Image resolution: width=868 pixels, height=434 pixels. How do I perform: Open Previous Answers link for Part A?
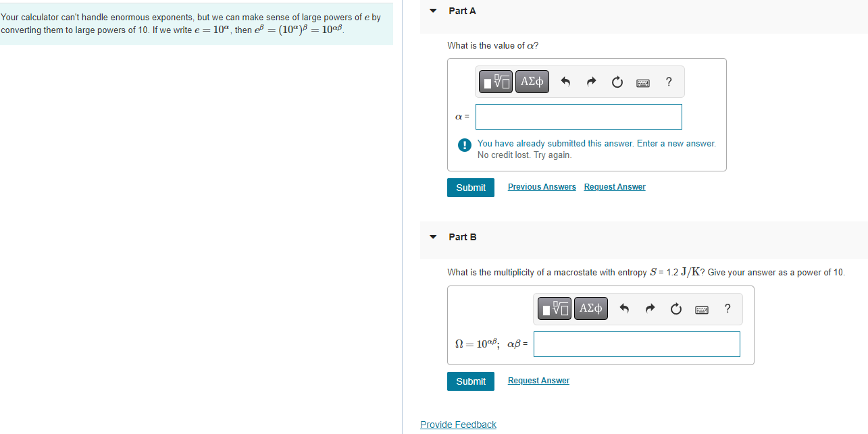tap(542, 187)
